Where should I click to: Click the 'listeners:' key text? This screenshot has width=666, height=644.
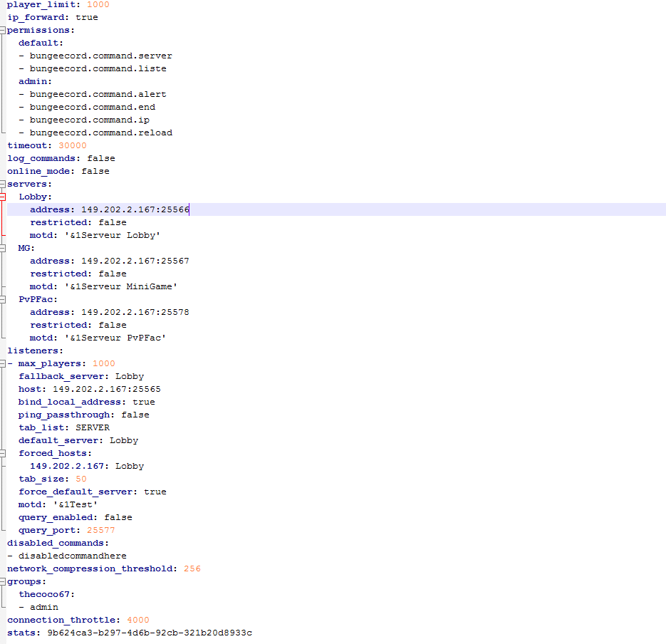pyautogui.click(x=35, y=351)
